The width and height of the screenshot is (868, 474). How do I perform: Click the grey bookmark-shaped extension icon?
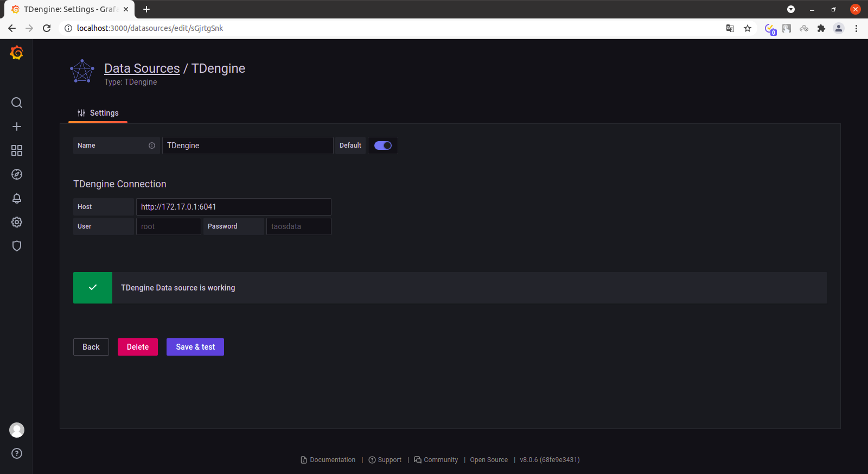pos(787,28)
